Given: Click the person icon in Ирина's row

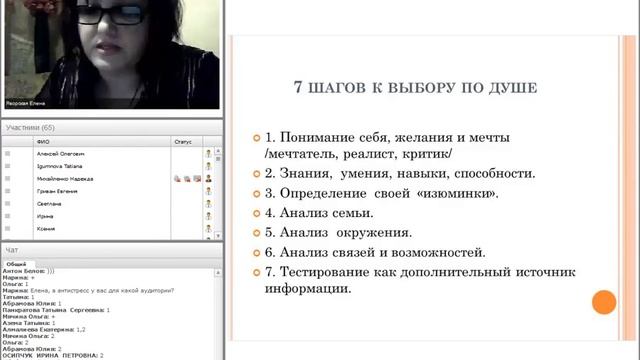Looking at the screenshot, I should click(209, 216).
